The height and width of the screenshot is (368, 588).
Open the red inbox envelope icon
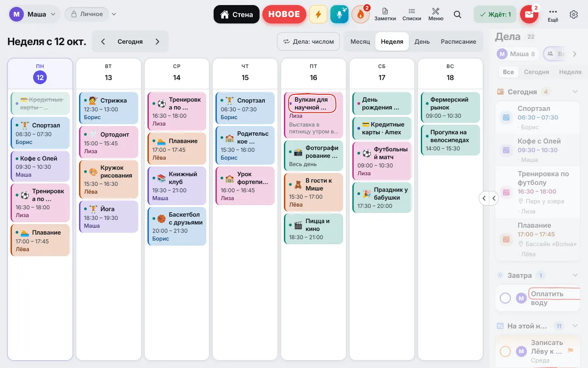point(529,14)
